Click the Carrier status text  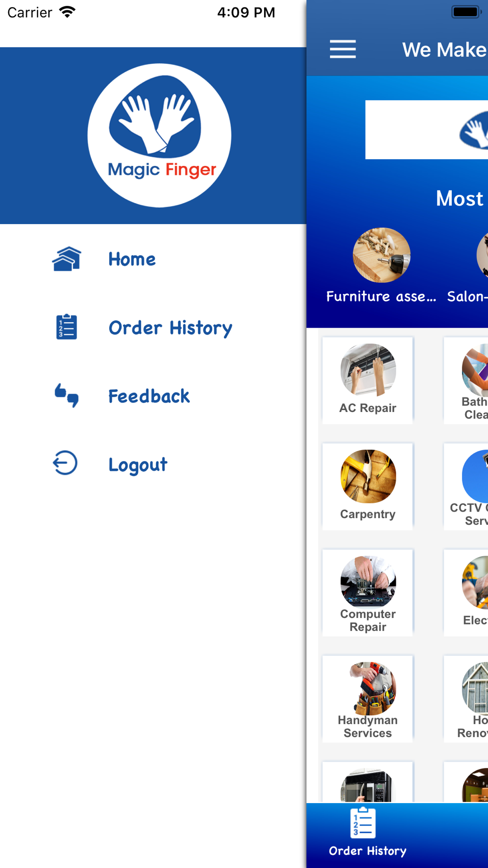point(30,12)
